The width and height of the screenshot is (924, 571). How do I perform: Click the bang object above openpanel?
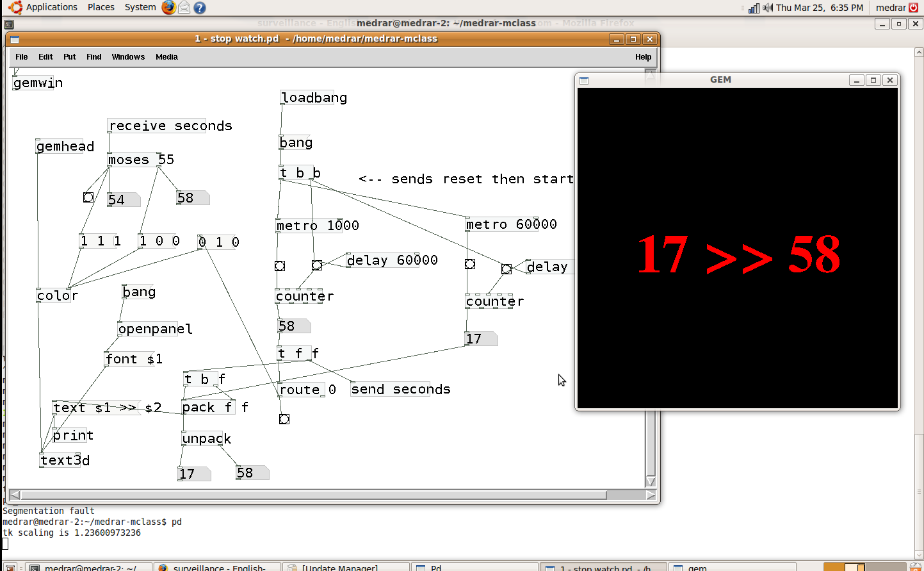pyautogui.click(x=138, y=292)
